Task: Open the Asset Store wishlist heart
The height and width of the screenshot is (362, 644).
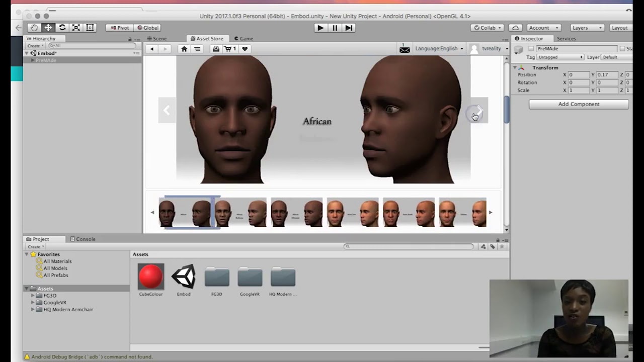Action: 245,49
